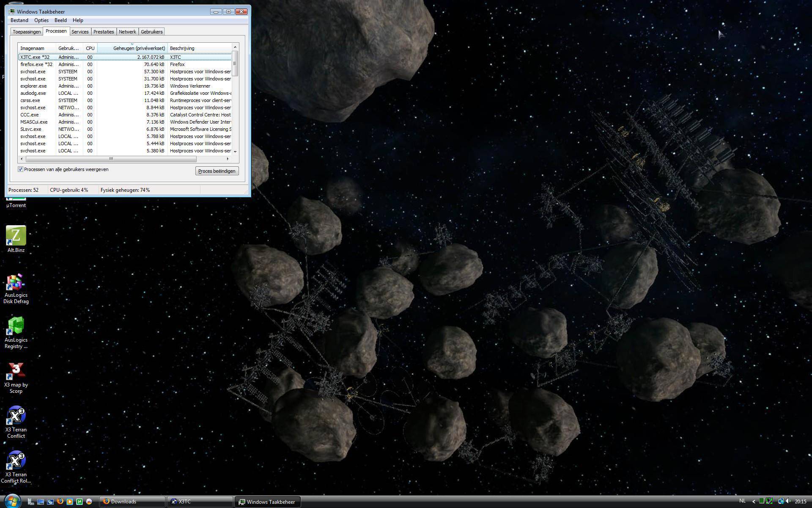The image size is (812, 508).
Task: Select the MSASCui.exe process row
Action: pyautogui.click(x=125, y=122)
